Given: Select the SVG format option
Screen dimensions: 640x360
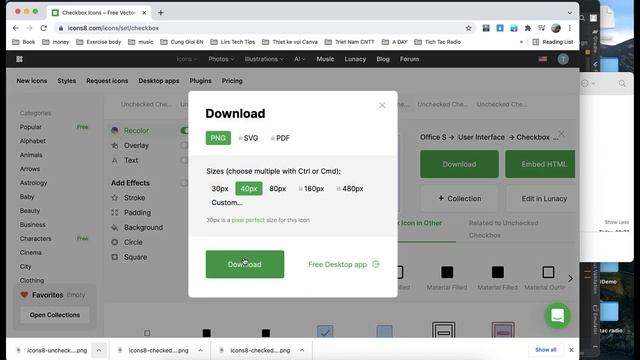Looking at the screenshot, I should coord(248,138).
